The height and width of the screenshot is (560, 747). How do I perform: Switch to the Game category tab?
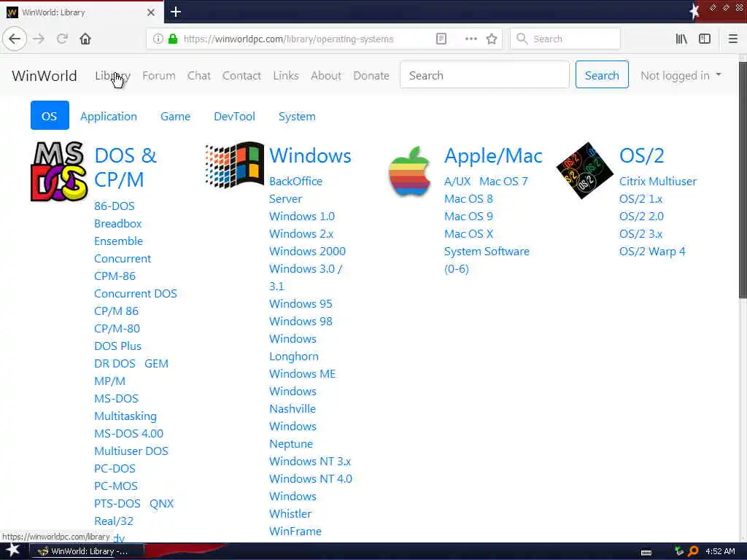[x=175, y=116]
